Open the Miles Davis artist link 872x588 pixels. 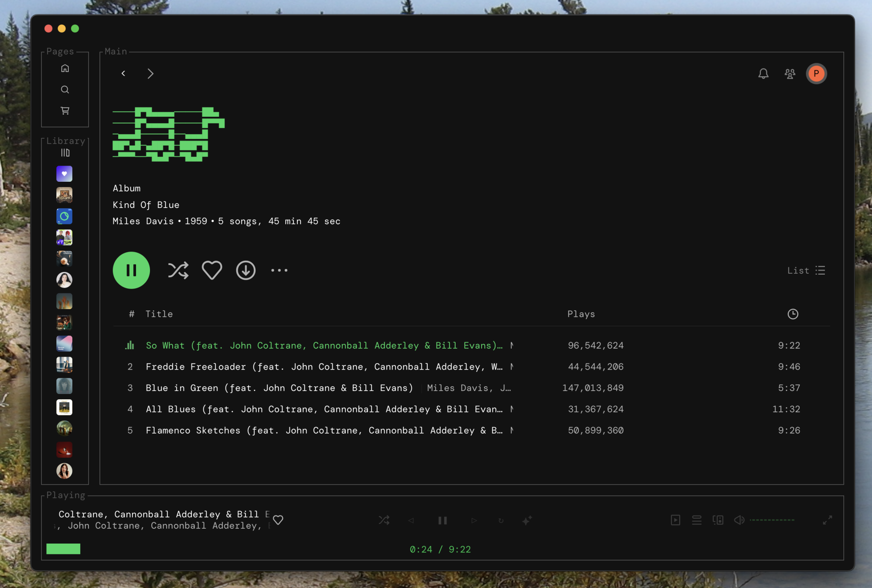143,221
